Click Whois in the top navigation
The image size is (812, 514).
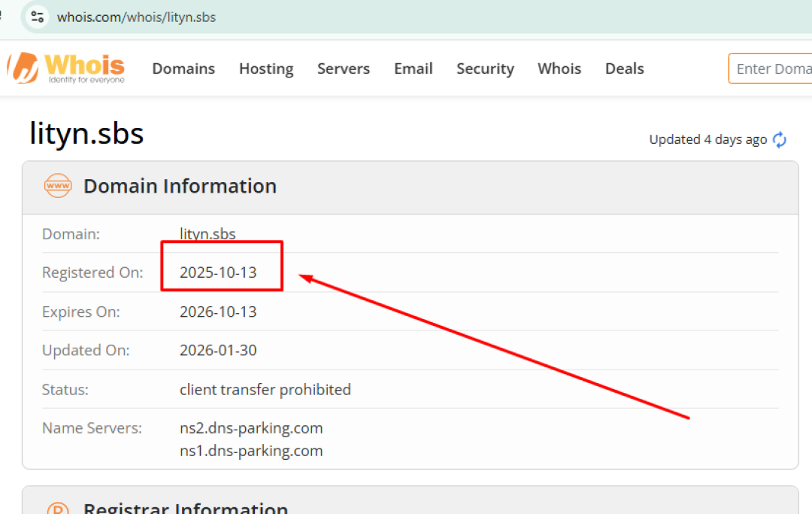click(559, 68)
